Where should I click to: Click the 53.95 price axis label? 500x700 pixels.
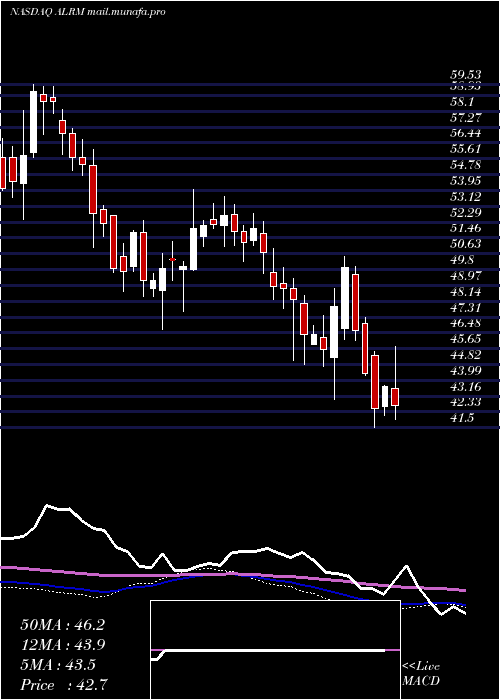(466, 181)
